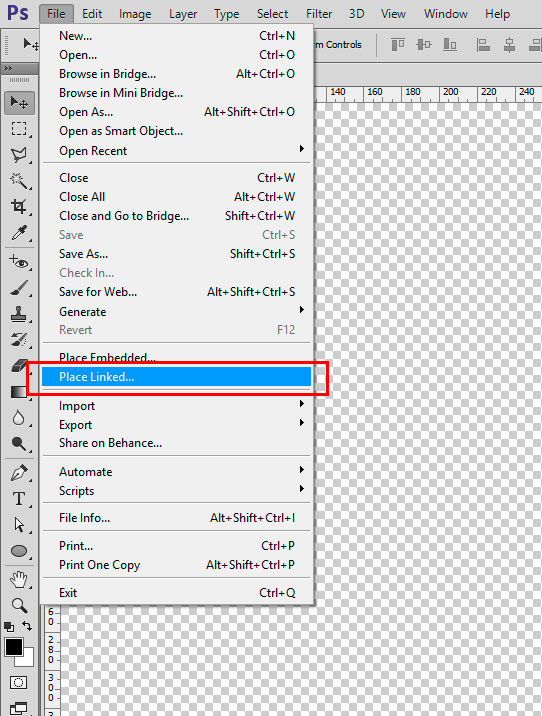Open the Layer menu
This screenshot has height=716, width=542.
point(183,14)
